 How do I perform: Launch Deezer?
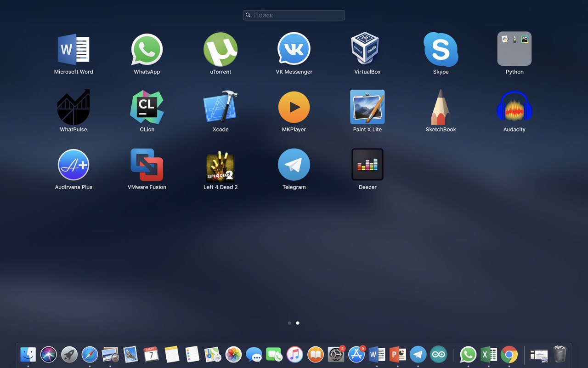[367, 164]
